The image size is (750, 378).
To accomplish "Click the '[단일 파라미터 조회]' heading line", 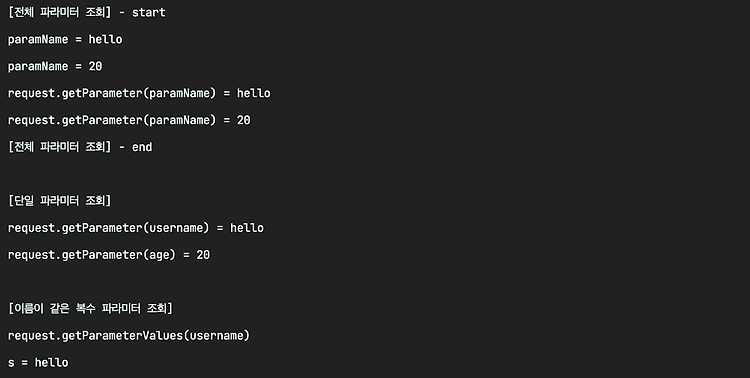I will 59,200.
